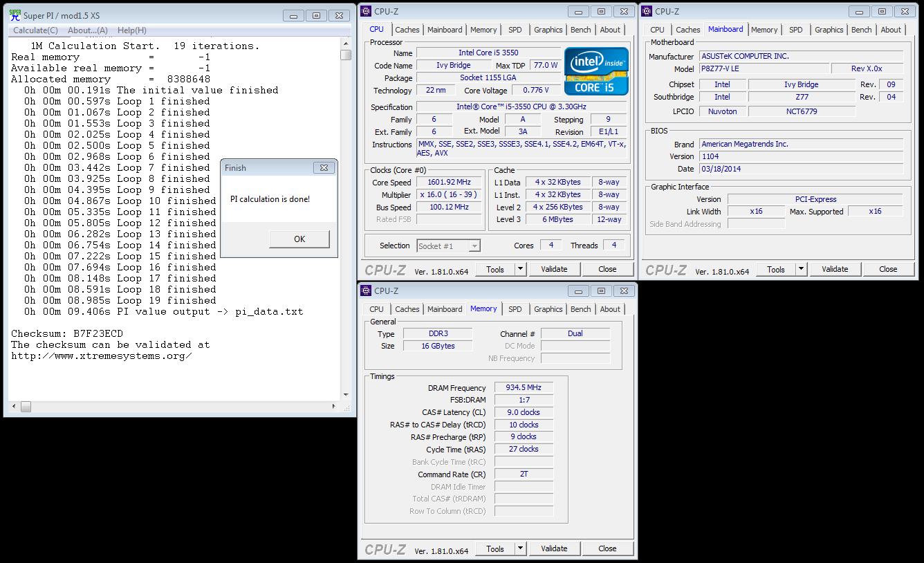This screenshot has height=563, width=924.
Task: Switch to About tab in Memory window
Action: (x=610, y=309)
